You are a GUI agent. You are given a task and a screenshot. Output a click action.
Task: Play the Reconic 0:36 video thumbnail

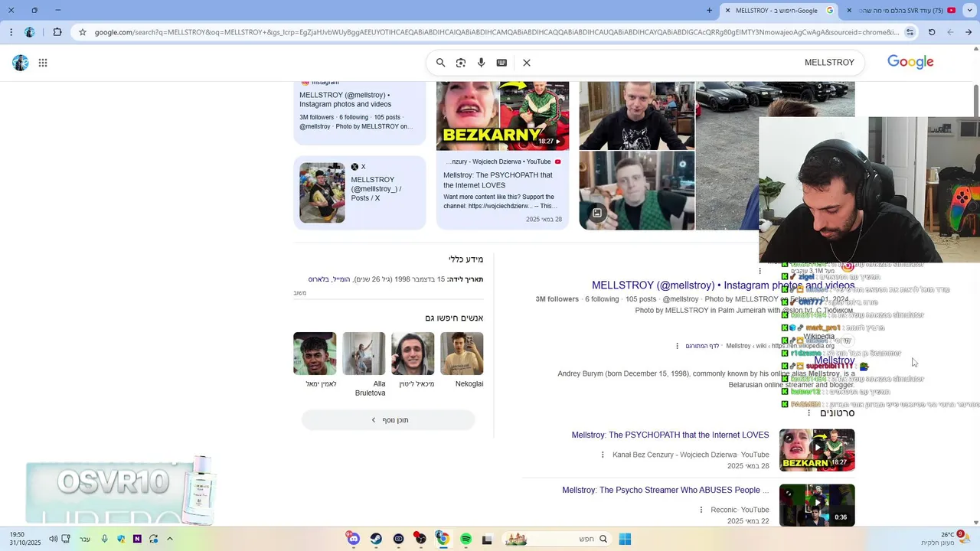click(817, 505)
